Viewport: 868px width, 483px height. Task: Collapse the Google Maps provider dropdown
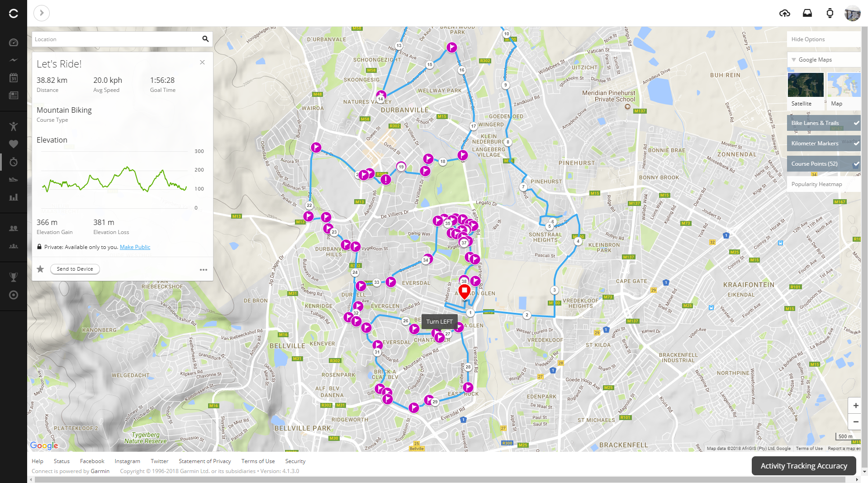coord(824,59)
